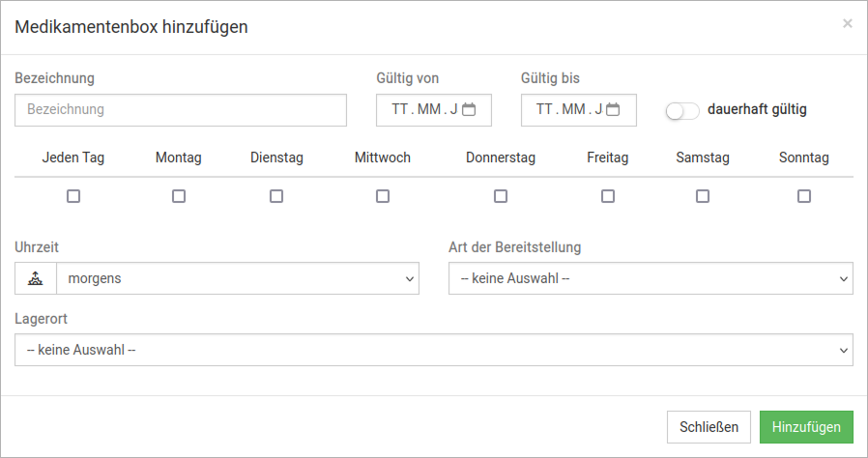Enable the Freitag checkbox
Image resolution: width=868 pixels, height=458 pixels.
(608, 196)
